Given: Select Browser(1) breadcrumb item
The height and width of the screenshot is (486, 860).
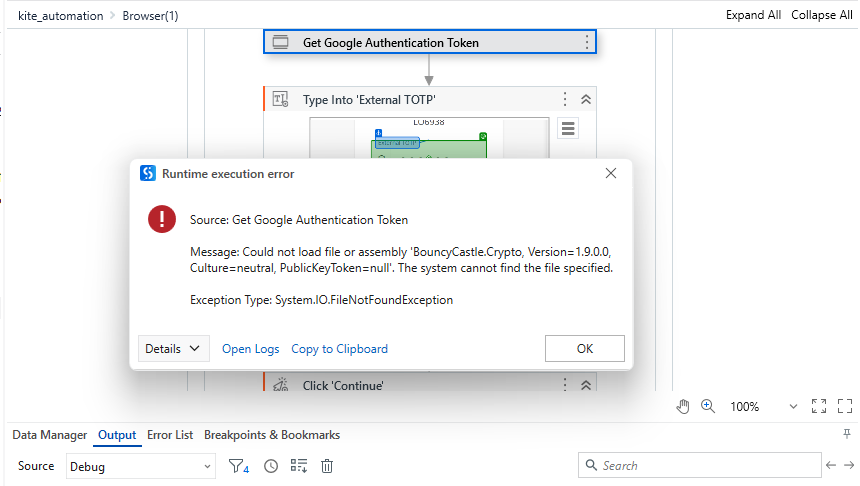Looking at the screenshot, I should (x=150, y=16).
